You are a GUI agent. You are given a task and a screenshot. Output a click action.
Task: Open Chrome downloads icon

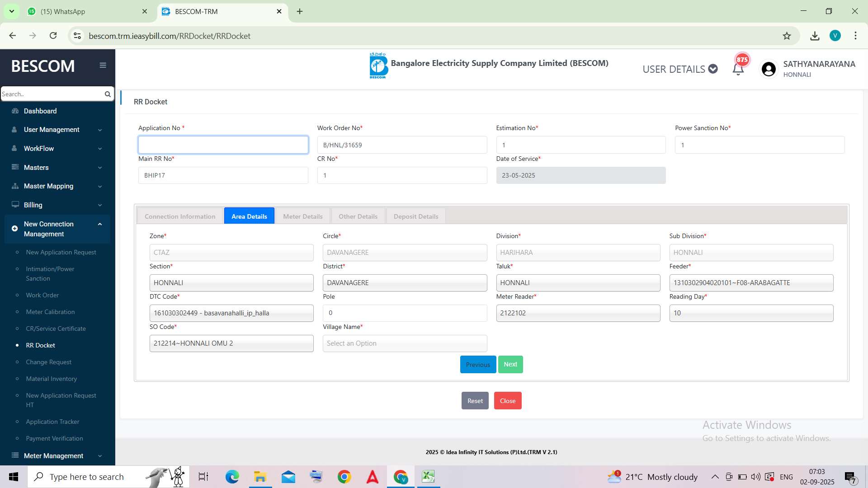815,36
